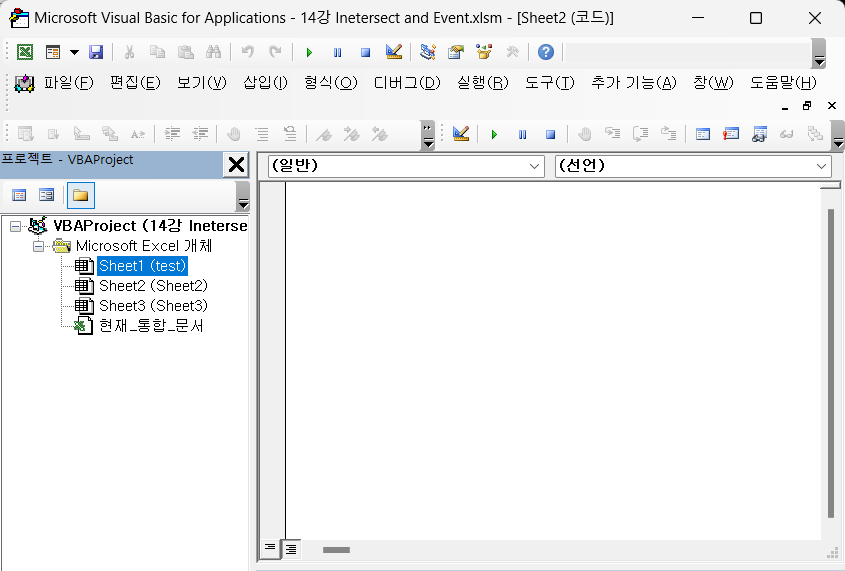This screenshot has width=845, height=571.
Task: Click Step Out icon in debug toolbar
Action: tap(668, 134)
